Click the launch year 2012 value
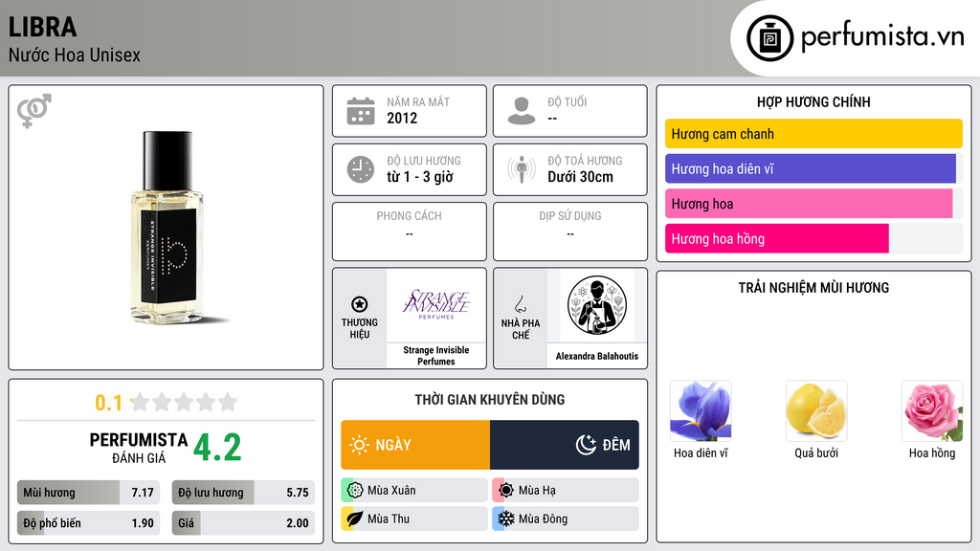Image resolution: width=980 pixels, height=551 pixels. pos(402,118)
